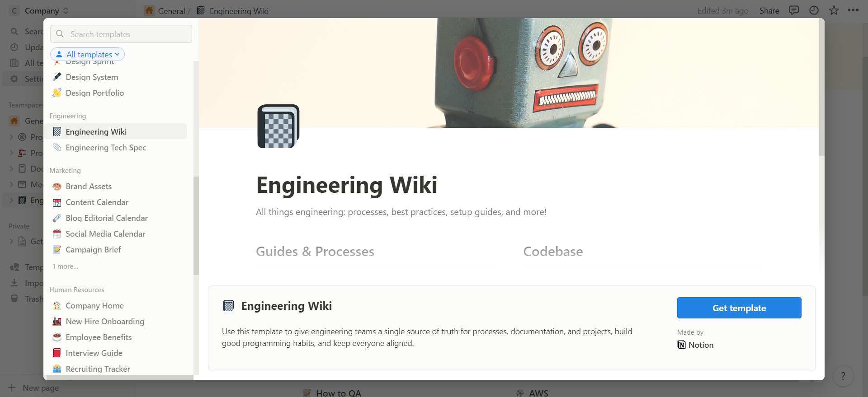
Task: Click the Guides & Processes heading
Action: click(x=315, y=251)
